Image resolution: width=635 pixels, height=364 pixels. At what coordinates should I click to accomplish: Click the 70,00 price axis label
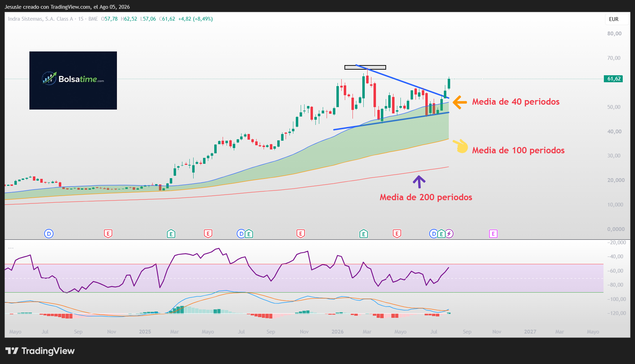coord(614,58)
